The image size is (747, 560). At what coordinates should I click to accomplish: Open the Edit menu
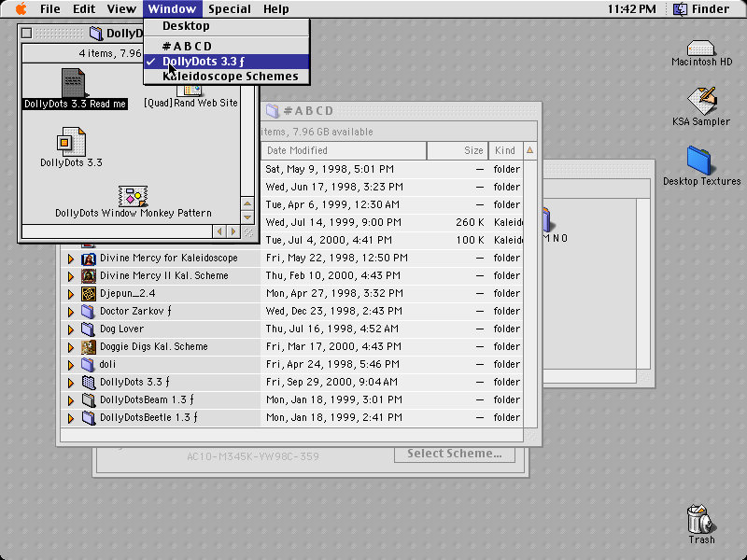pos(84,9)
